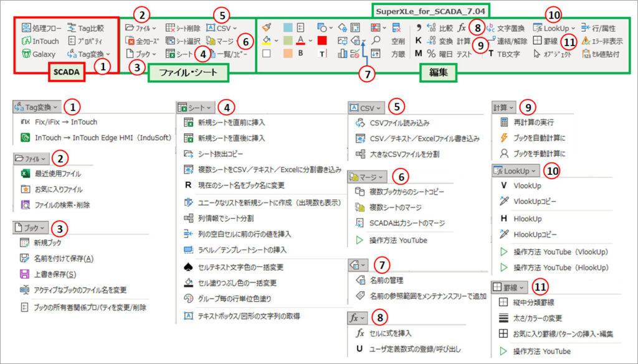Open the Galaxy tool
Viewport: 638px width, 364px height.
(39, 54)
